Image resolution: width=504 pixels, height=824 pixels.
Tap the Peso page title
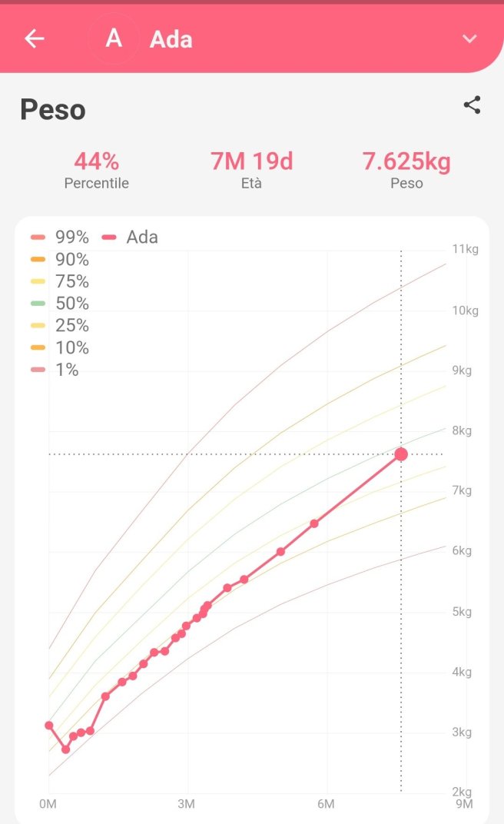(x=52, y=110)
